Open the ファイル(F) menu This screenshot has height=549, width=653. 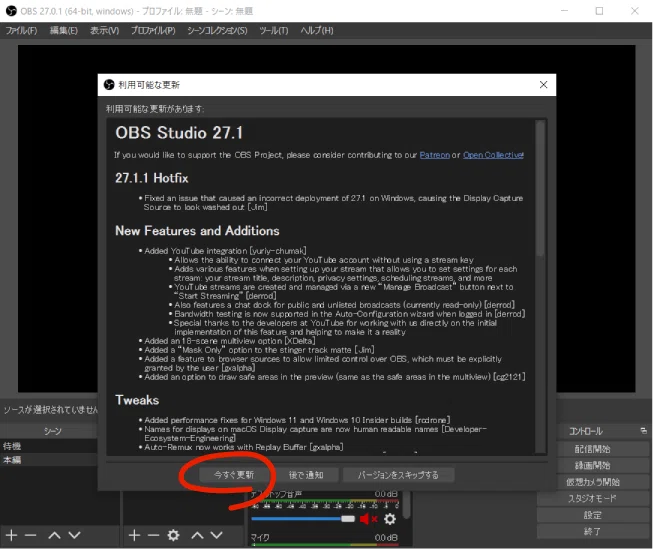21,30
